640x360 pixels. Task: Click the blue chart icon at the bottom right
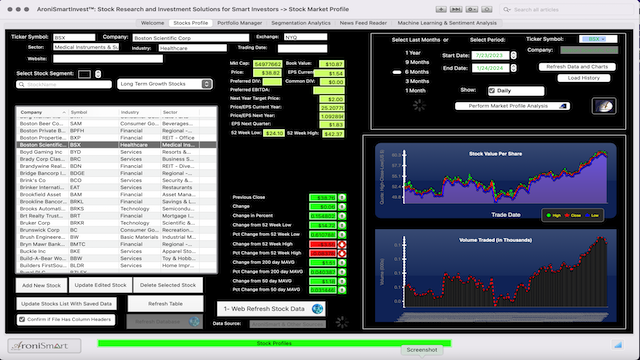click(618, 345)
